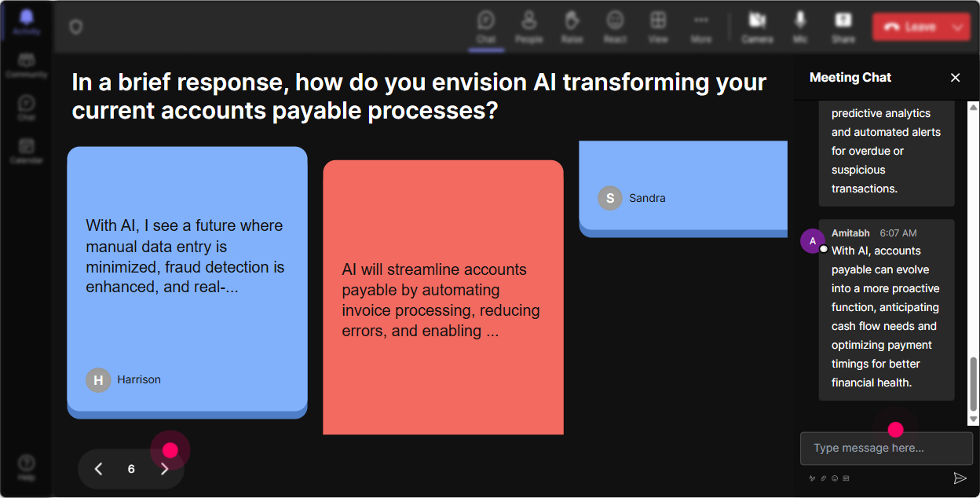Click the chat scrollbar thumb
Image resolution: width=980 pixels, height=498 pixels.
click(974, 384)
